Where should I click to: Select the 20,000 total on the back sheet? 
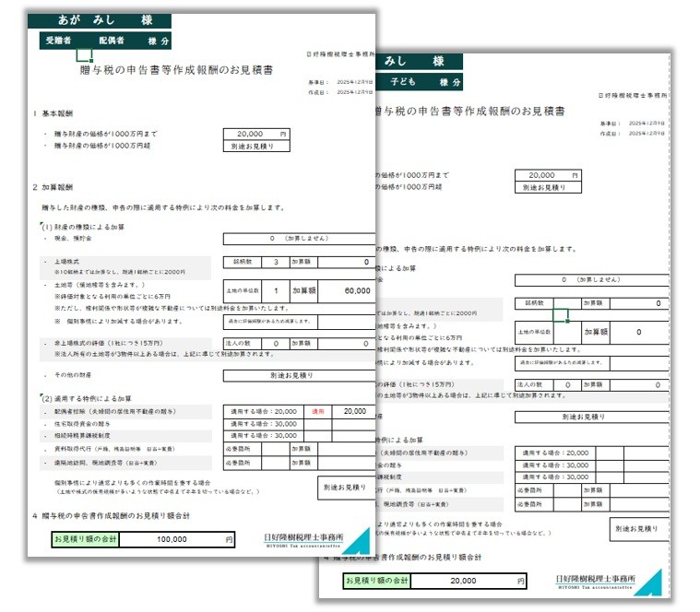coord(464,581)
